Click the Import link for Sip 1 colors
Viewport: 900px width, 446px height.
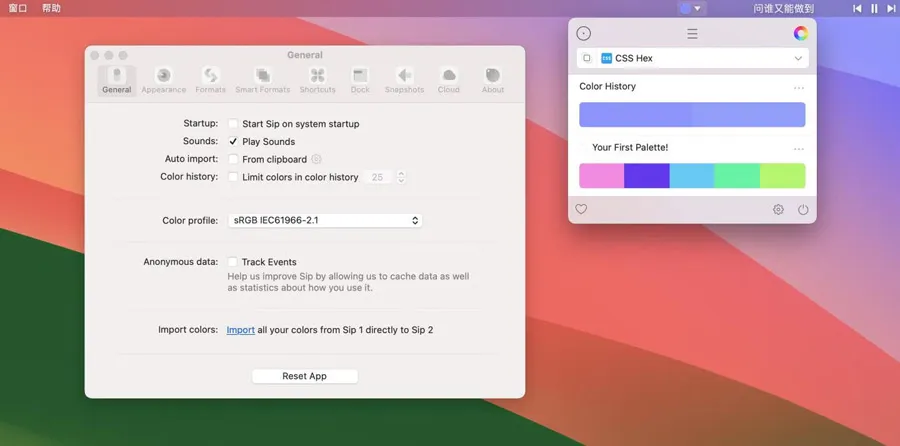[x=240, y=330]
